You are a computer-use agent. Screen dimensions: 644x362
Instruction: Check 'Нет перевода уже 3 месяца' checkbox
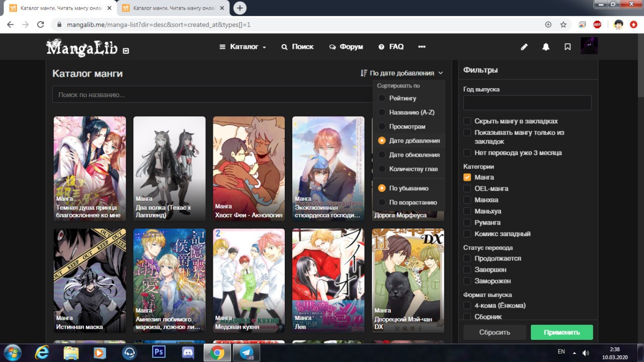[467, 153]
